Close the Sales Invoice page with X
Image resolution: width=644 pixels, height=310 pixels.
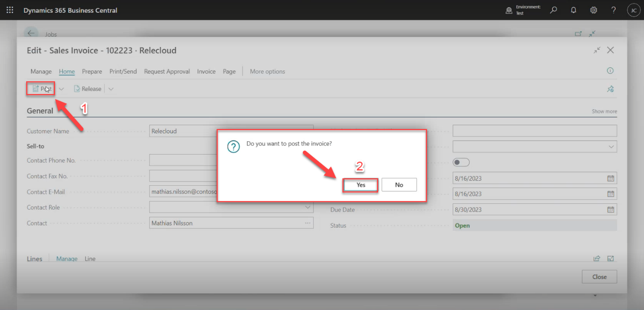pyautogui.click(x=610, y=50)
